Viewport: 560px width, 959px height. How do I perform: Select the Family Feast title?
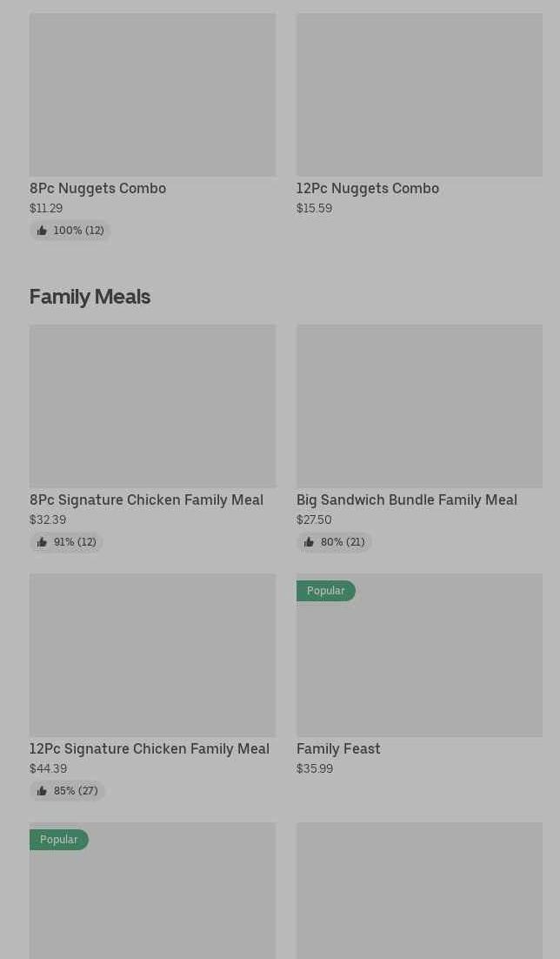[x=338, y=748]
